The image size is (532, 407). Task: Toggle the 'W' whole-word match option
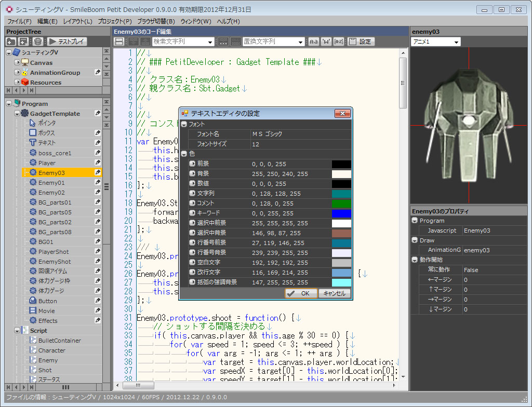(326, 42)
